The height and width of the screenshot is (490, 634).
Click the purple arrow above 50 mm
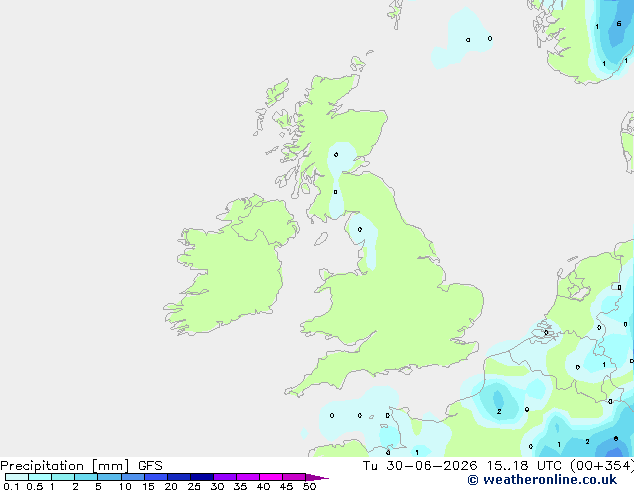click(x=317, y=477)
